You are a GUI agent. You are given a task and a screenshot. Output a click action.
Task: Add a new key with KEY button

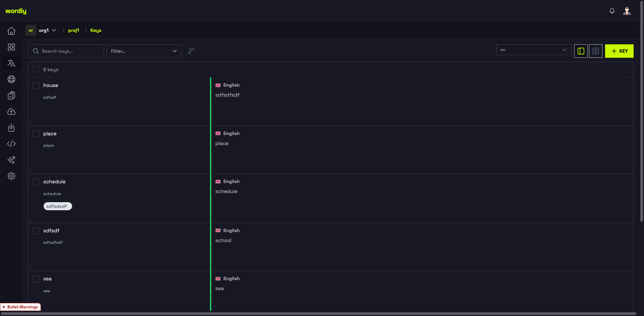[x=619, y=51]
